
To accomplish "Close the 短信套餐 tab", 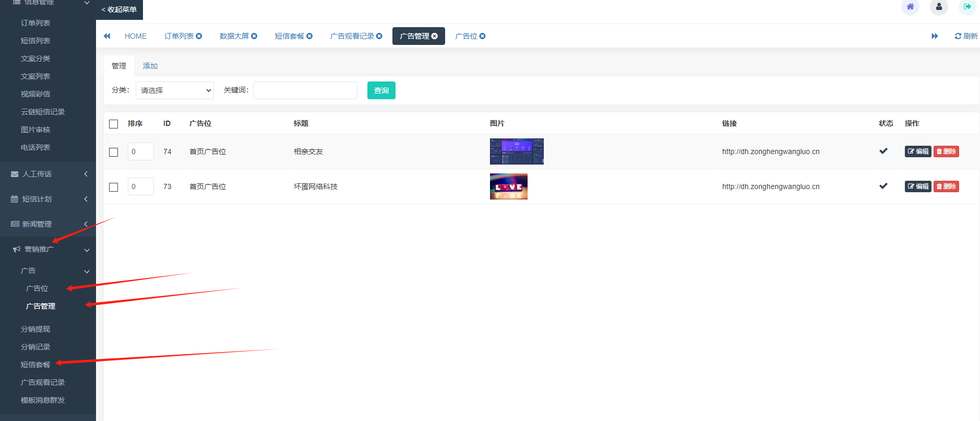I will pyautogui.click(x=309, y=36).
